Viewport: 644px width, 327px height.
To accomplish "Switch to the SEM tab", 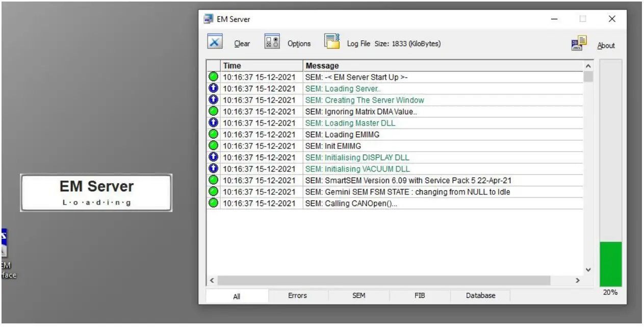I will click(x=358, y=295).
